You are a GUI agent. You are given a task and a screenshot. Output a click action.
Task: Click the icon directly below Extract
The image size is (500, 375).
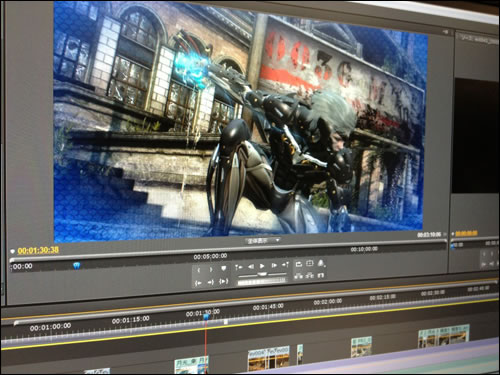[x=310, y=275]
